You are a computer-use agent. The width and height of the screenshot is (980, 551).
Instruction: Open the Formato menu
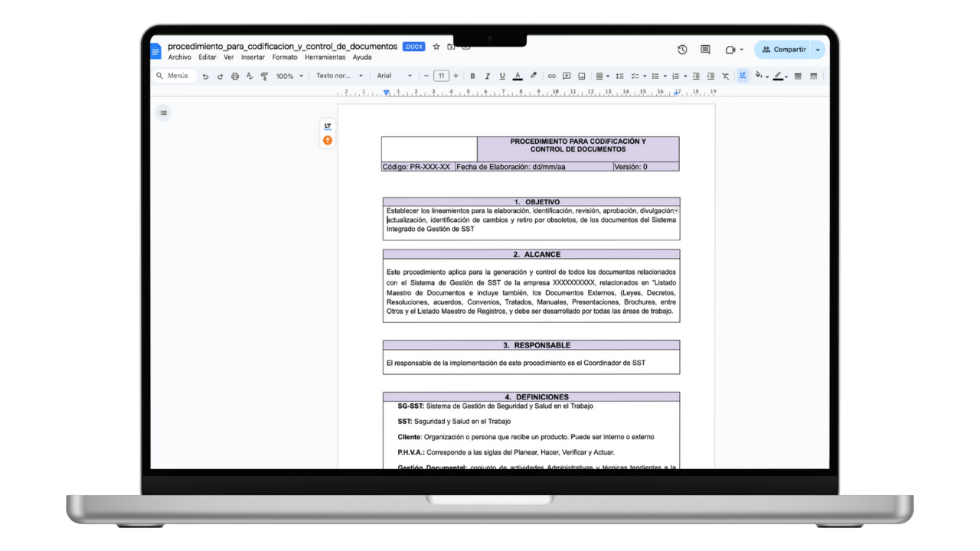(x=285, y=57)
